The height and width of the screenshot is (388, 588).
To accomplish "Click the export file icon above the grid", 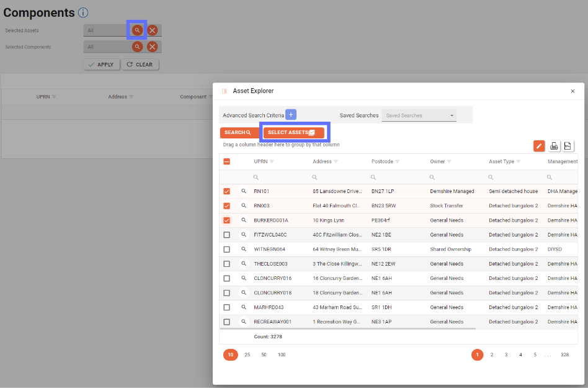I will [567, 146].
